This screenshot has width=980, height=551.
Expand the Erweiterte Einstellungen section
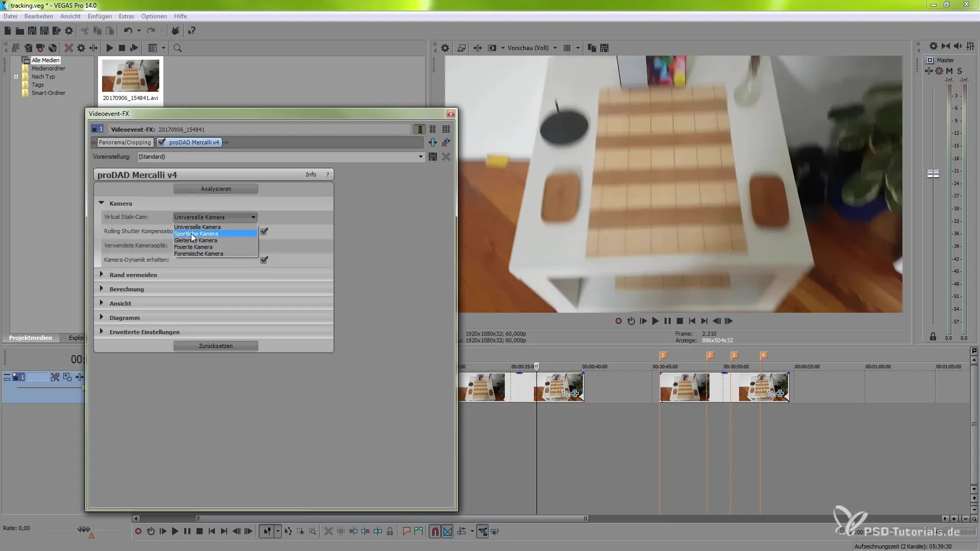(x=101, y=332)
